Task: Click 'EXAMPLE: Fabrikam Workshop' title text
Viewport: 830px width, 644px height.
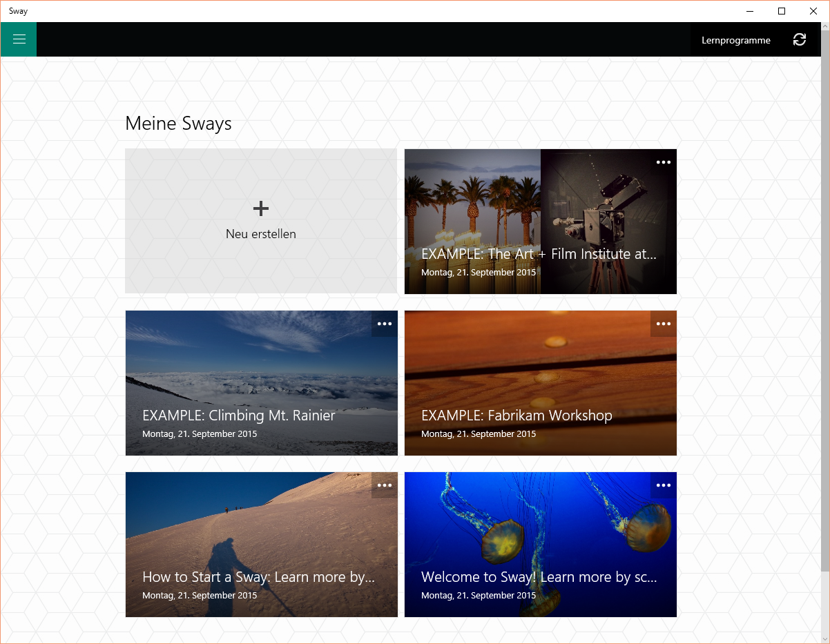Action: [x=517, y=416]
